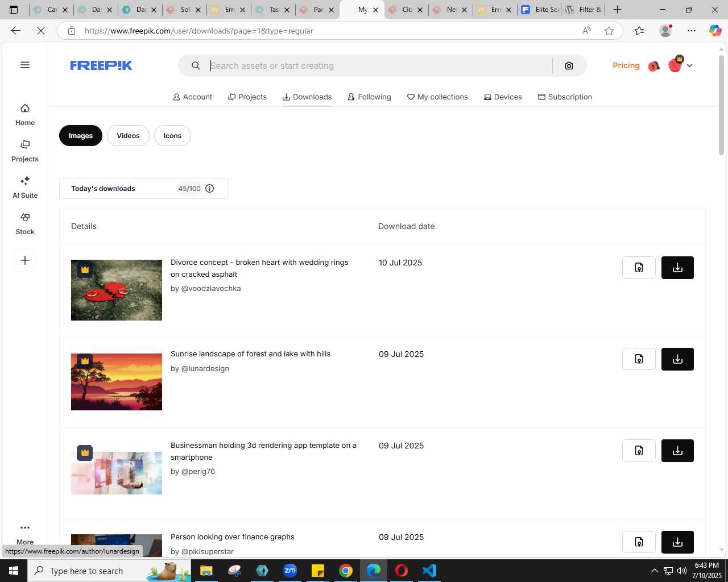This screenshot has width=728, height=582.
Task: Re-download the Divorce concept image
Action: (677, 268)
